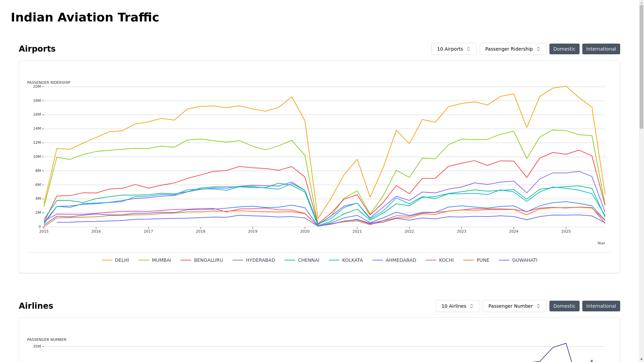Click the DELHI orange legend swatch
This screenshot has height=362, width=644.
[107, 260]
